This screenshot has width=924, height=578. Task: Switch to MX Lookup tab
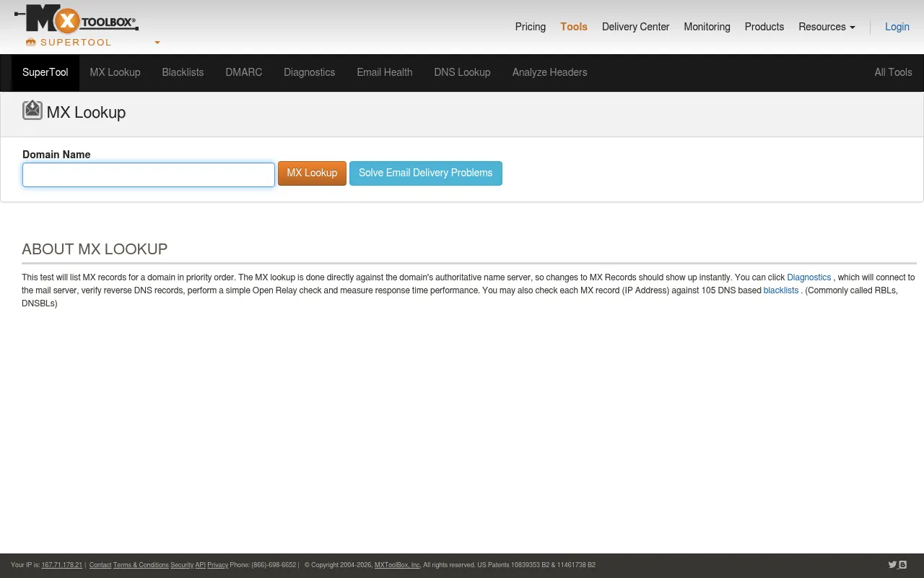tap(115, 72)
